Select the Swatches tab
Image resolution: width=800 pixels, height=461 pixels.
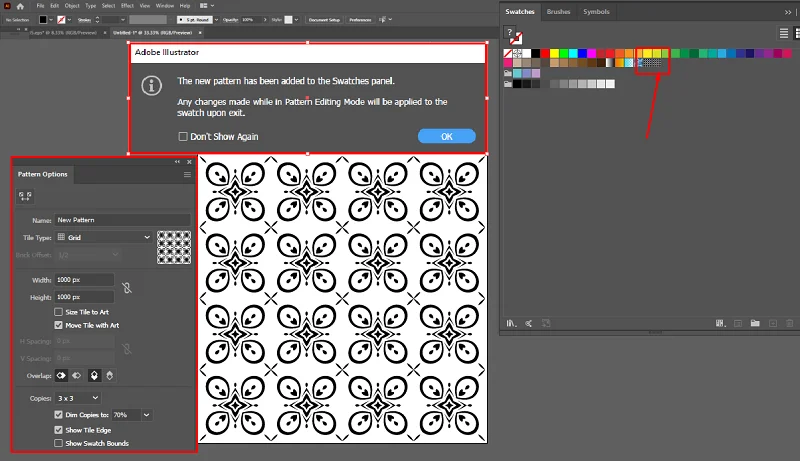pyautogui.click(x=520, y=12)
